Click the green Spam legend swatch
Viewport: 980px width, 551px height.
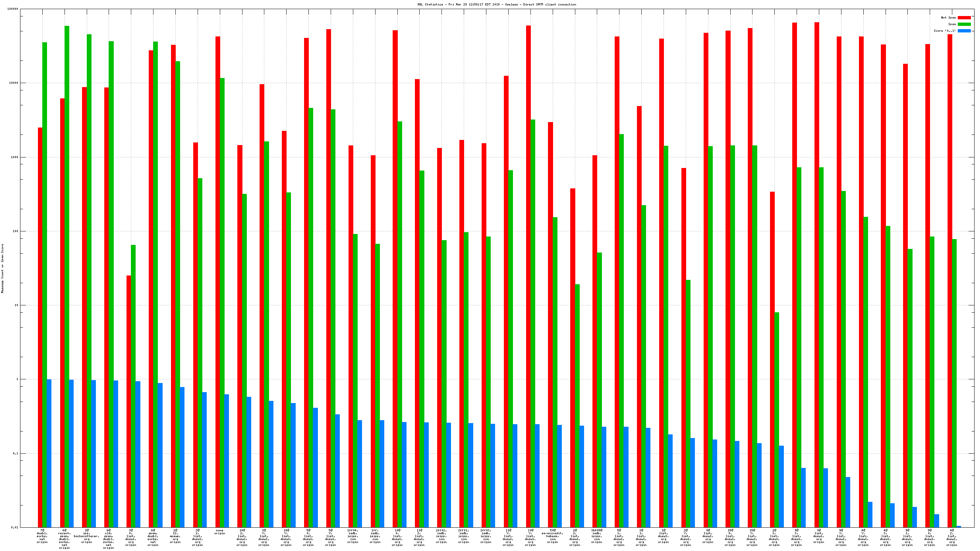tap(964, 24)
